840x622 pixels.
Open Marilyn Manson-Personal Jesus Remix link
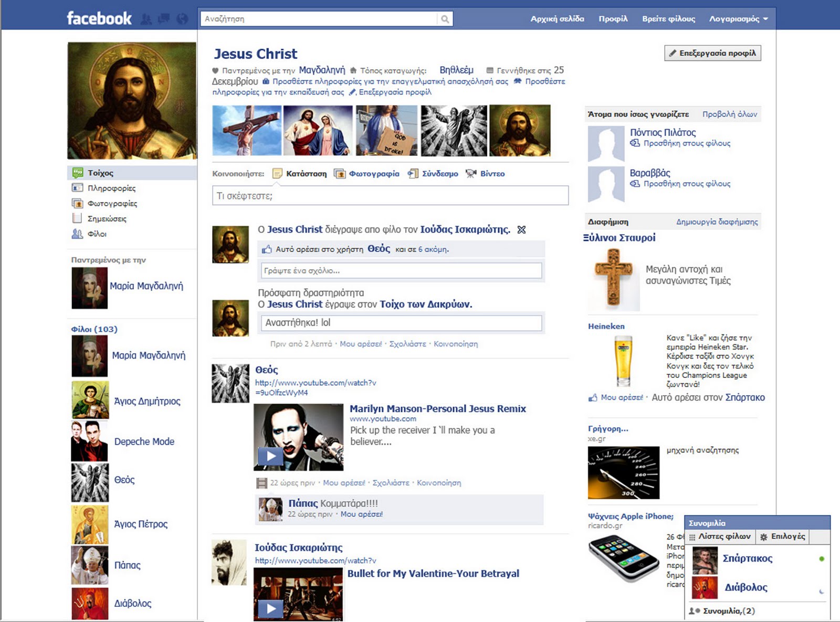pos(438,408)
